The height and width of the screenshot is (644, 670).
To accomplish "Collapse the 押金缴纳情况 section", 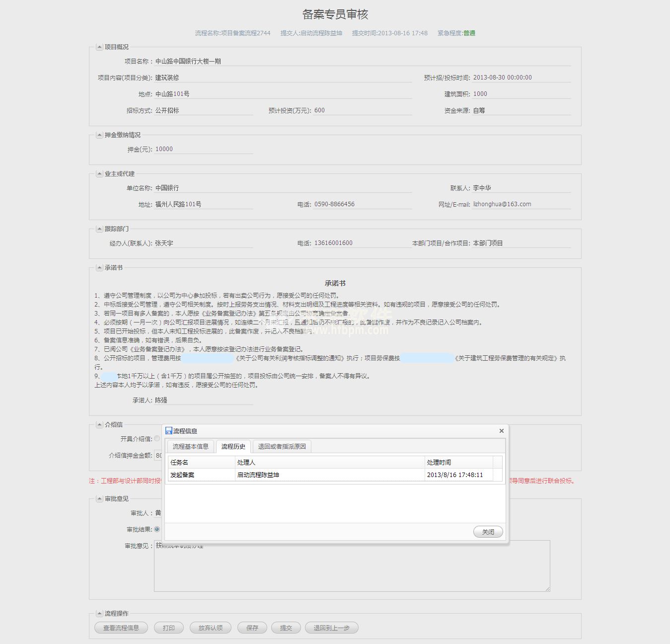I will (99, 135).
